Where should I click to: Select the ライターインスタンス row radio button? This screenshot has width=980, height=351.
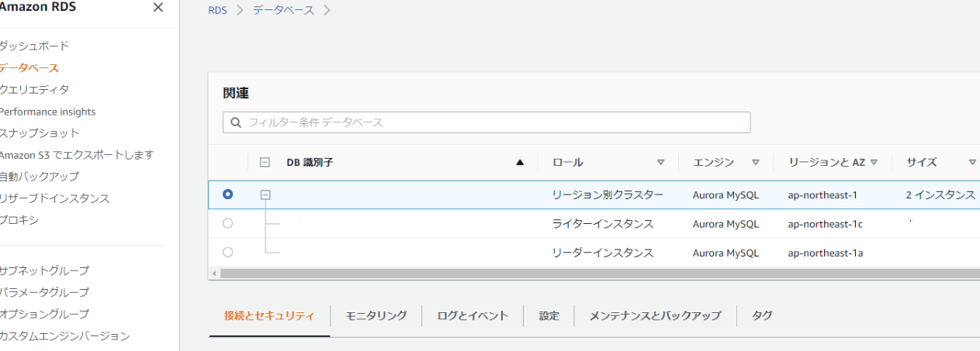click(227, 223)
